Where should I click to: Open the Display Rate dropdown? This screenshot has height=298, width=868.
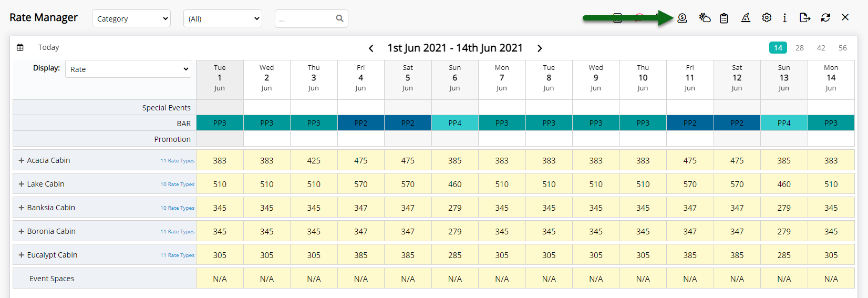(128, 69)
